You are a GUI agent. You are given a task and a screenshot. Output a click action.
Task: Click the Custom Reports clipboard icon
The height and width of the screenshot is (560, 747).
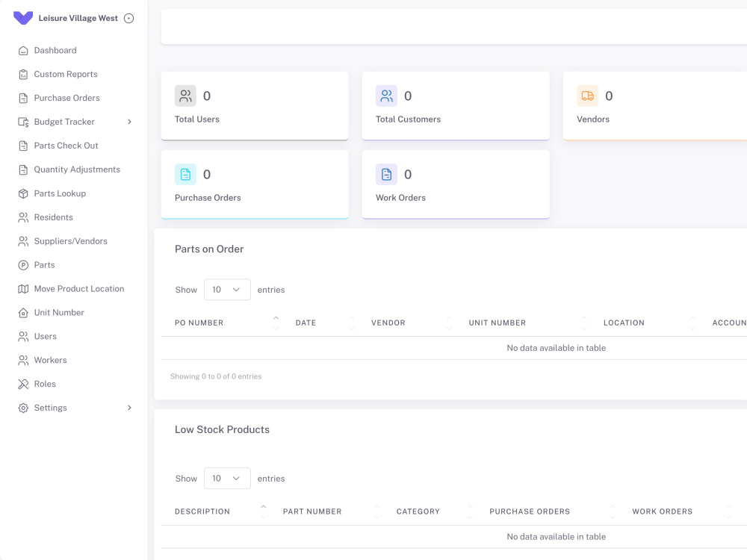point(23,74)
